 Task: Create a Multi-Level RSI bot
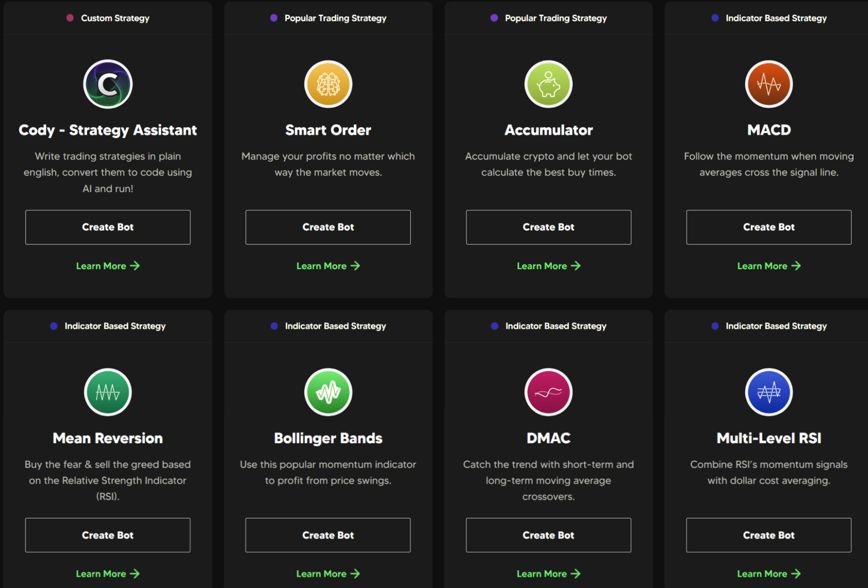769,535
